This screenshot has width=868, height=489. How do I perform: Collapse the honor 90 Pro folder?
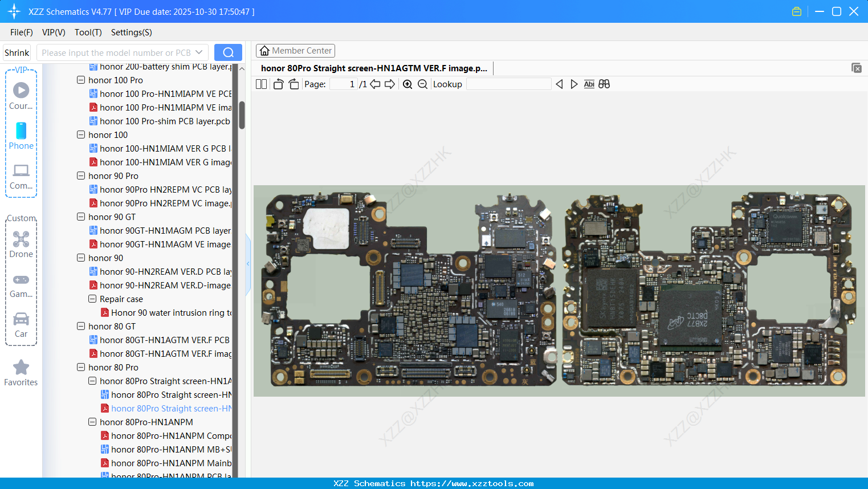pyautogui.click(x=81, y=176)
